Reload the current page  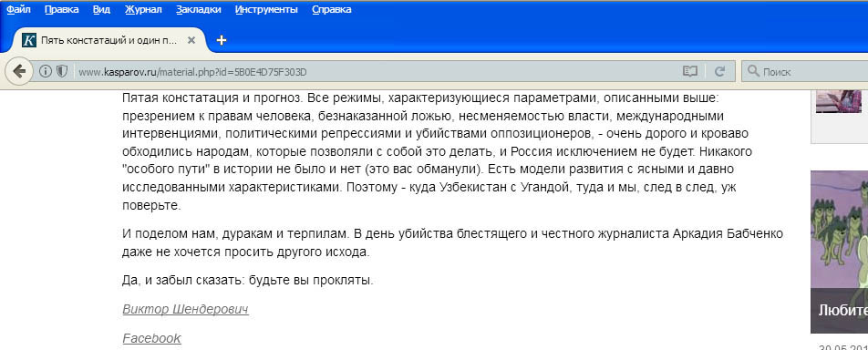(x=719, y=71)
